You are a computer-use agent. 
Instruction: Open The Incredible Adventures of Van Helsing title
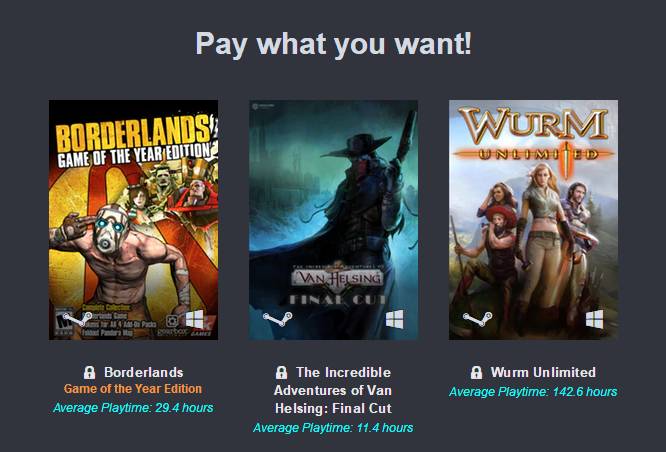(333, 390)
